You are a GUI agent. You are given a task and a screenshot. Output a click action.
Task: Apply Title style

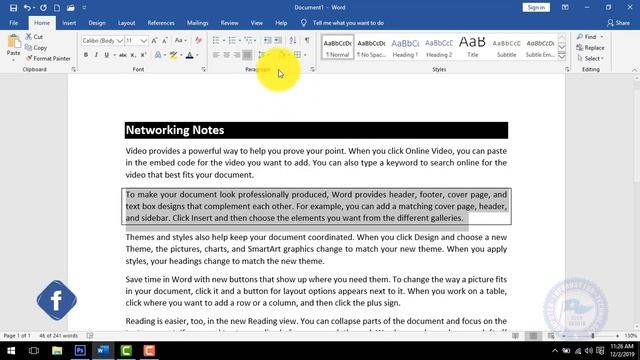pos(472,47)
